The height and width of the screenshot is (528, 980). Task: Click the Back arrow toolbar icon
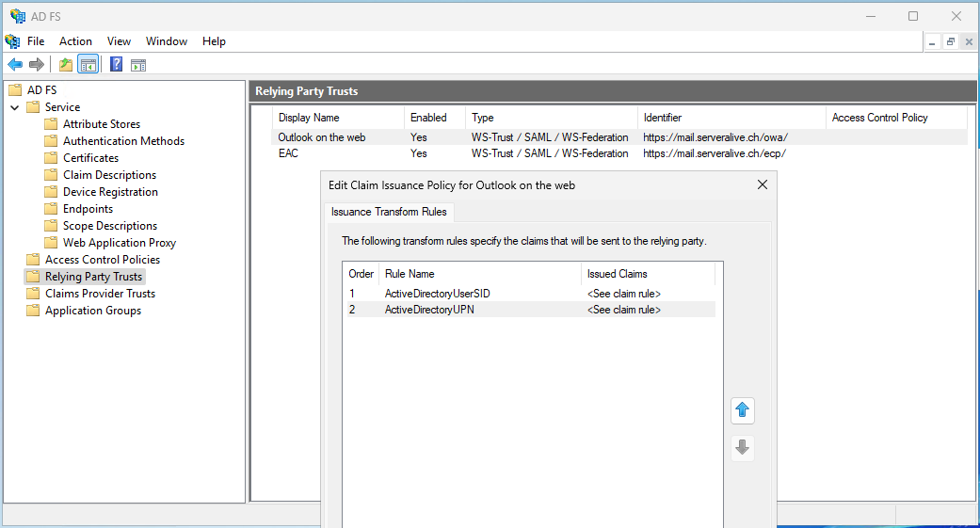pyautogui.click(x=15, y=64)
